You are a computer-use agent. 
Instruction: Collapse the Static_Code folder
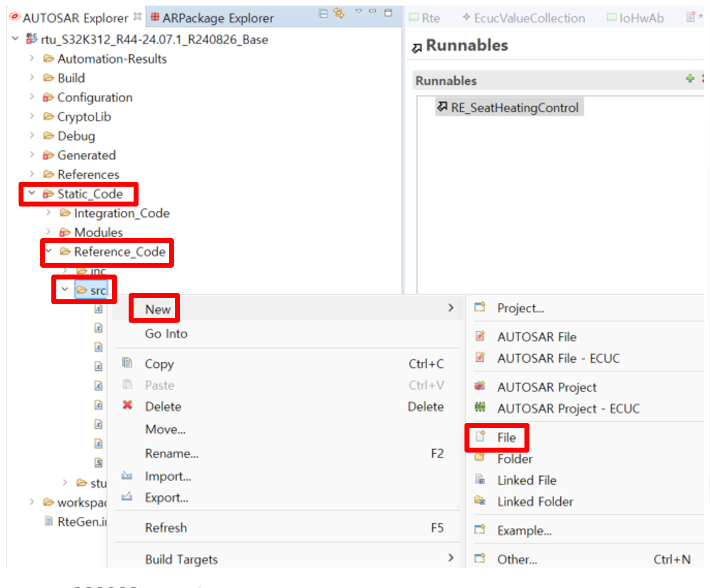31,194
